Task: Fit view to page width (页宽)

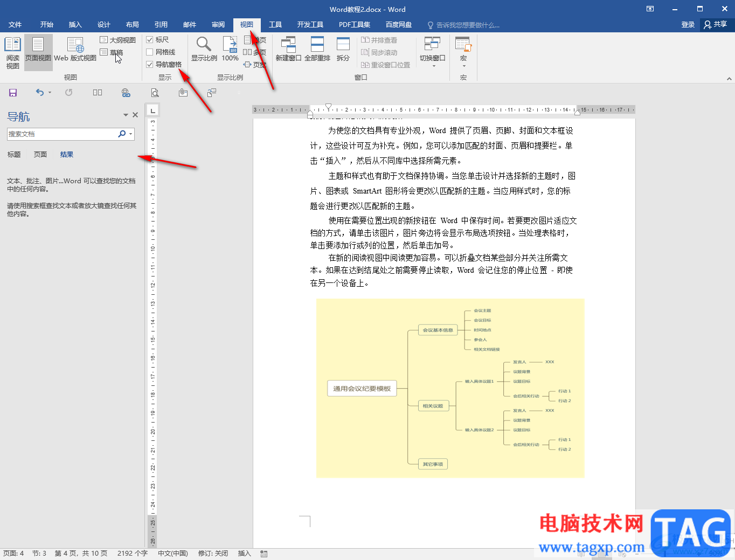Action: pos(255,65)
